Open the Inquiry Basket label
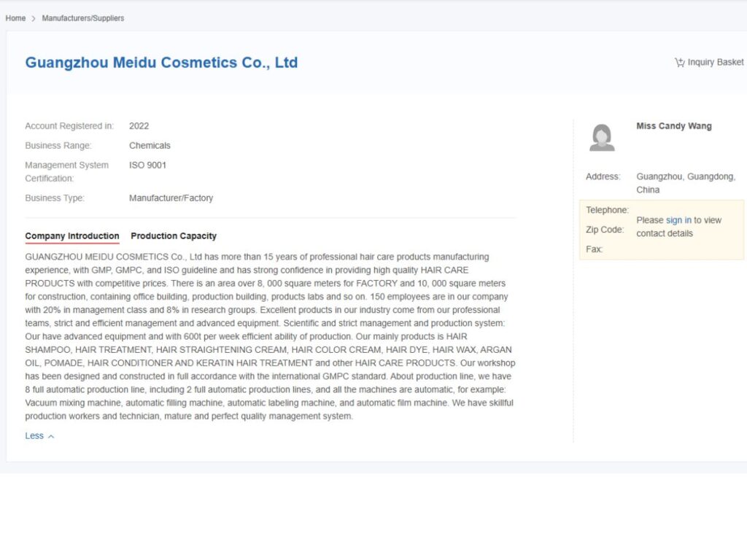 click(x=715, y=63)
